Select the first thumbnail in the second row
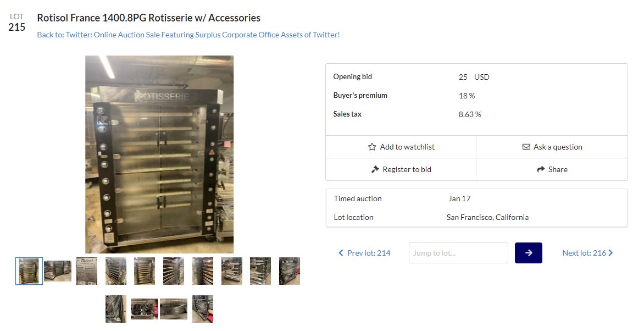This screenshot has width=644, height=331. tap(116, 309)
